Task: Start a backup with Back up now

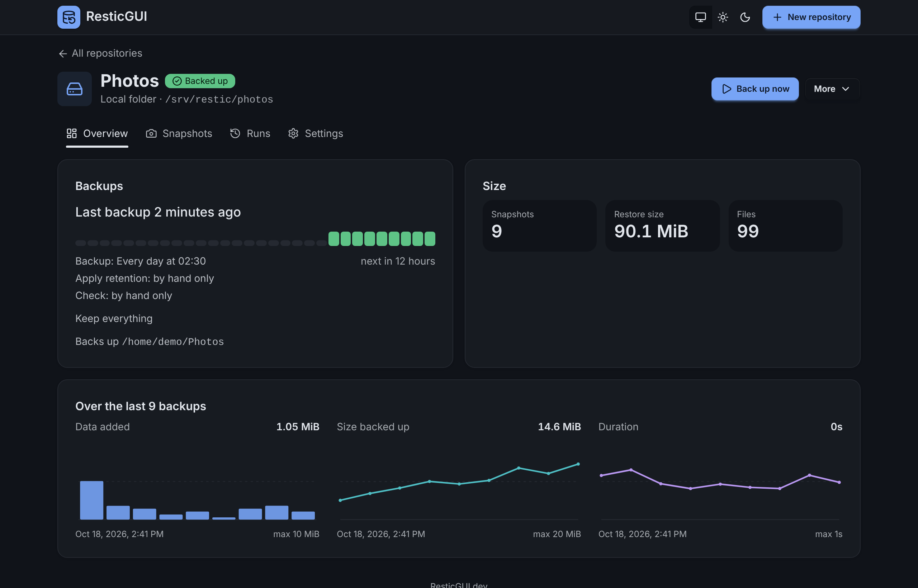Action: tap(754, 89)
